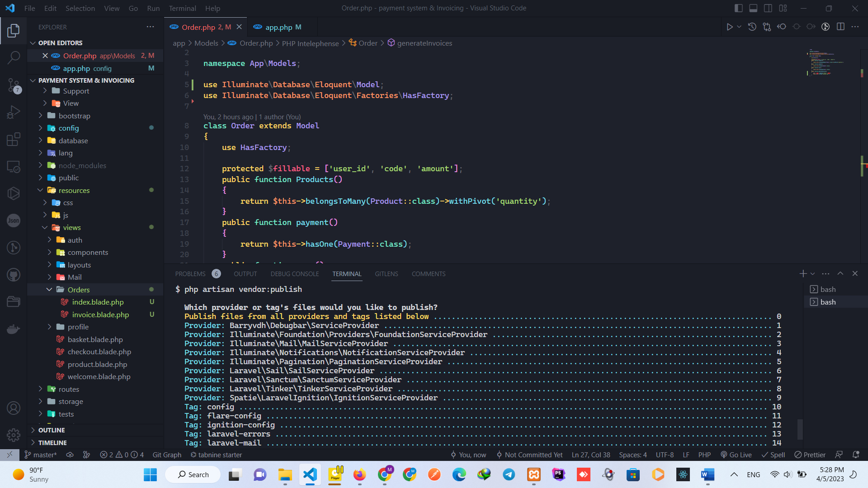Open the Remote Explorer view
Screen dimensions: 868x488
[14, 167]
